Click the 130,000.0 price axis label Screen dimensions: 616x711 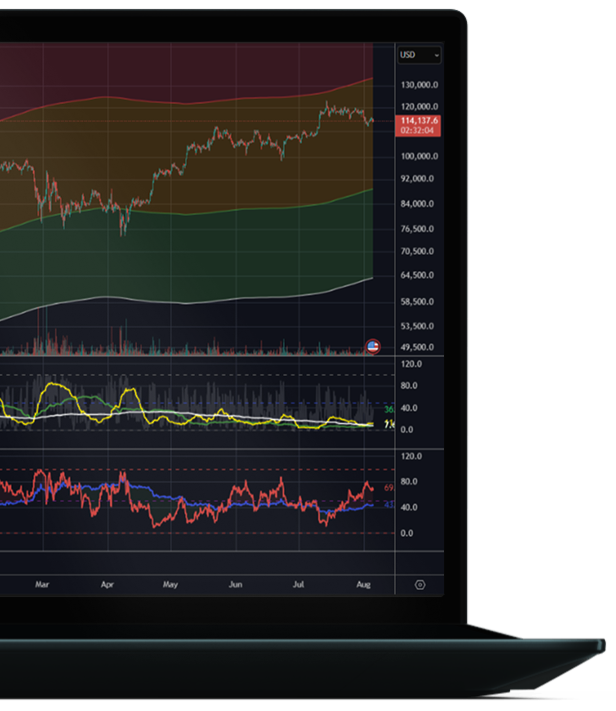click(x=420, y=85)
